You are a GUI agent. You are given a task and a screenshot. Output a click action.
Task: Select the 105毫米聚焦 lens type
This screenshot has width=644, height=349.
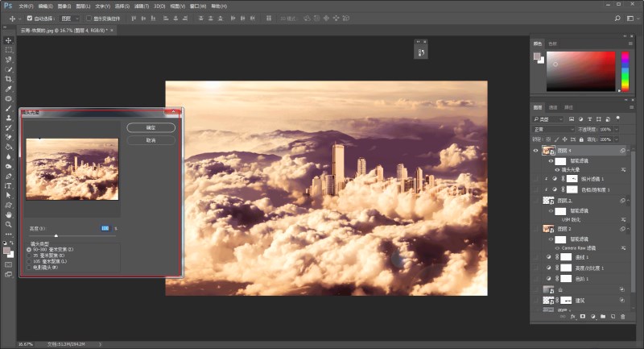[x=29, y=260]
